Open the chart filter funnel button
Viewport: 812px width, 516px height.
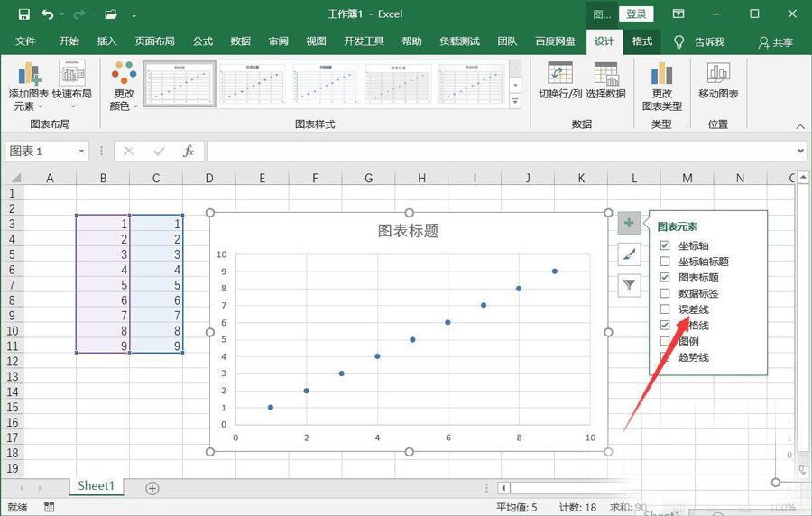(630, 286)
